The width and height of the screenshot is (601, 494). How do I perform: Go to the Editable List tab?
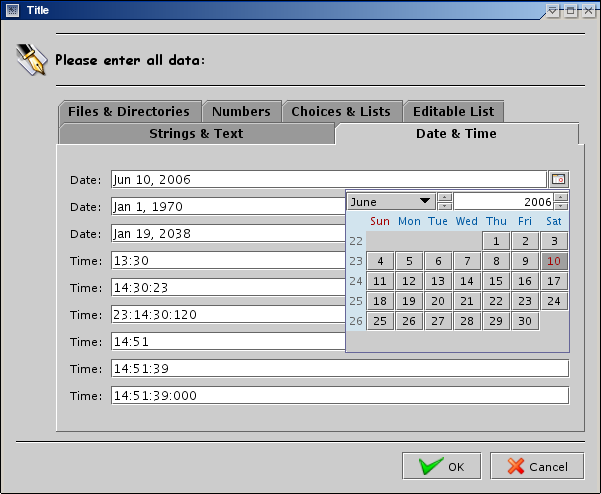[x=453, y=111]
